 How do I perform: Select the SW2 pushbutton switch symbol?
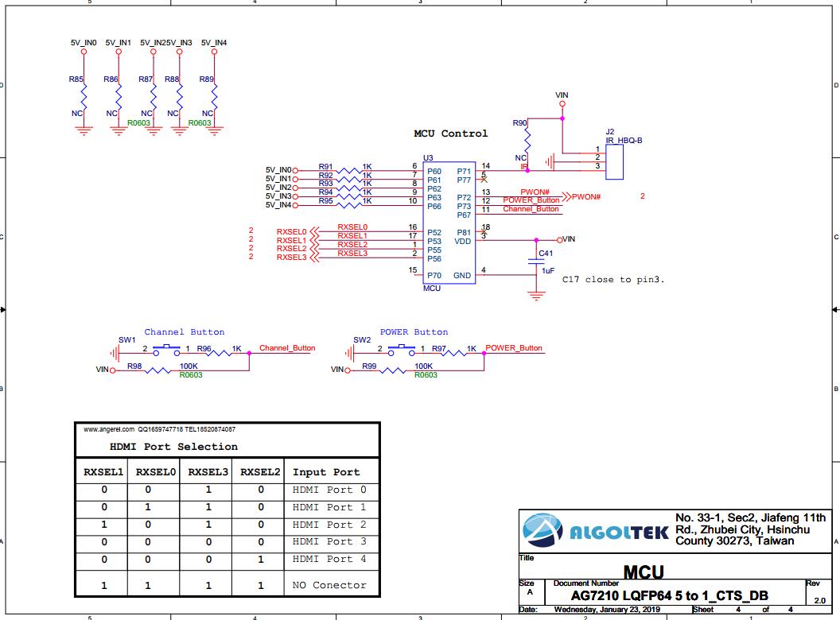[x=402, y=351]
